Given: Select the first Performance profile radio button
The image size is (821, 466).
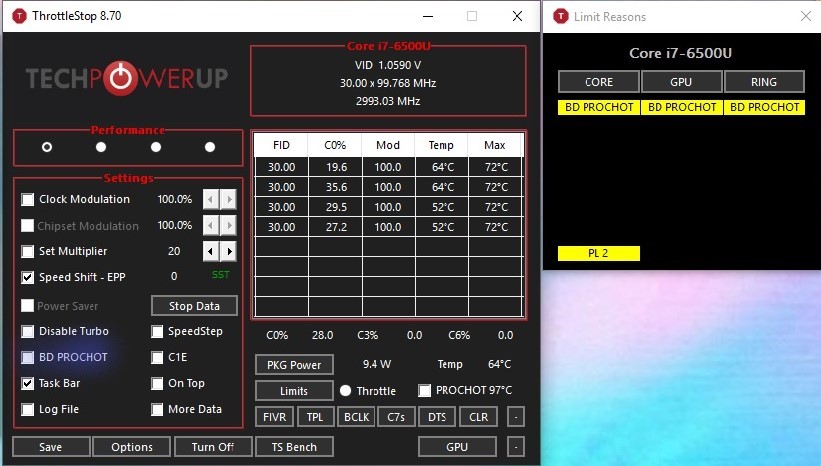Looking at the screenshot, I should [47, 147].
